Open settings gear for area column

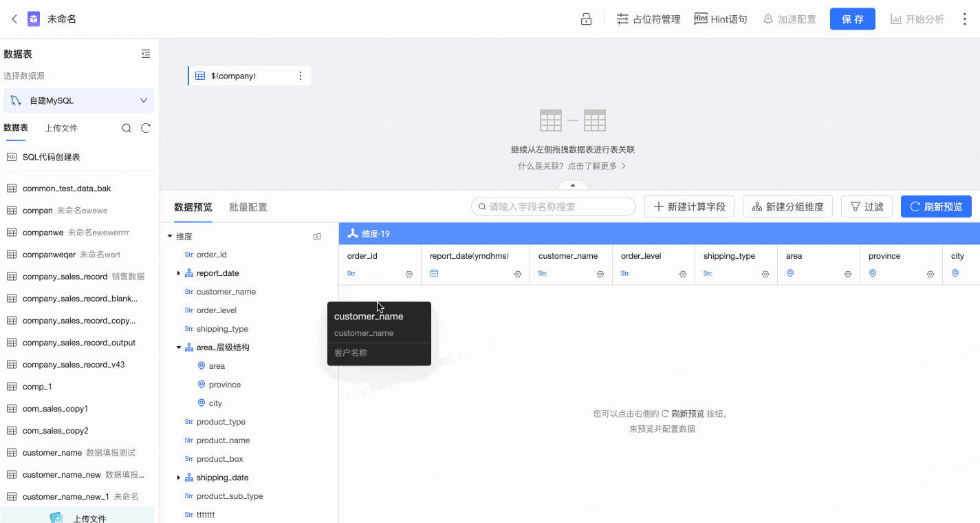[848, 274]
